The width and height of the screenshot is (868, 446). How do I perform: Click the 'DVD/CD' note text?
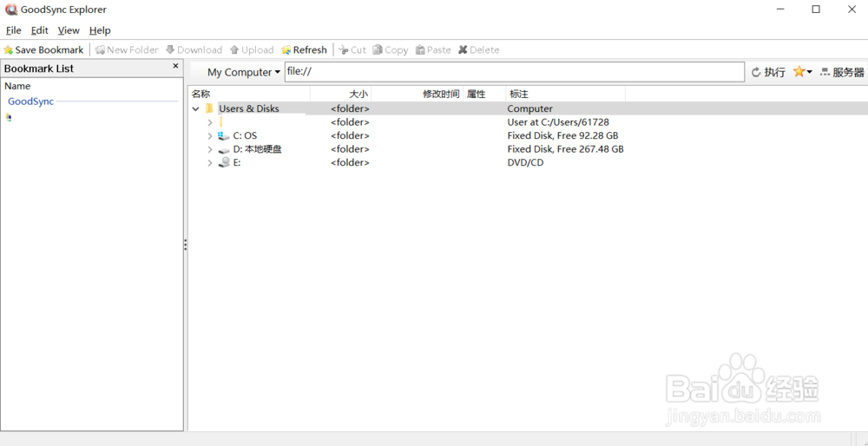click(x=525, y=162)
